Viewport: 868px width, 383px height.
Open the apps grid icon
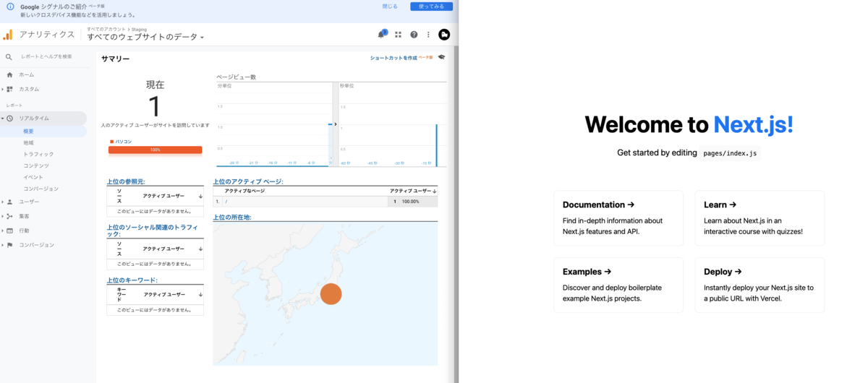pos(398,35)
